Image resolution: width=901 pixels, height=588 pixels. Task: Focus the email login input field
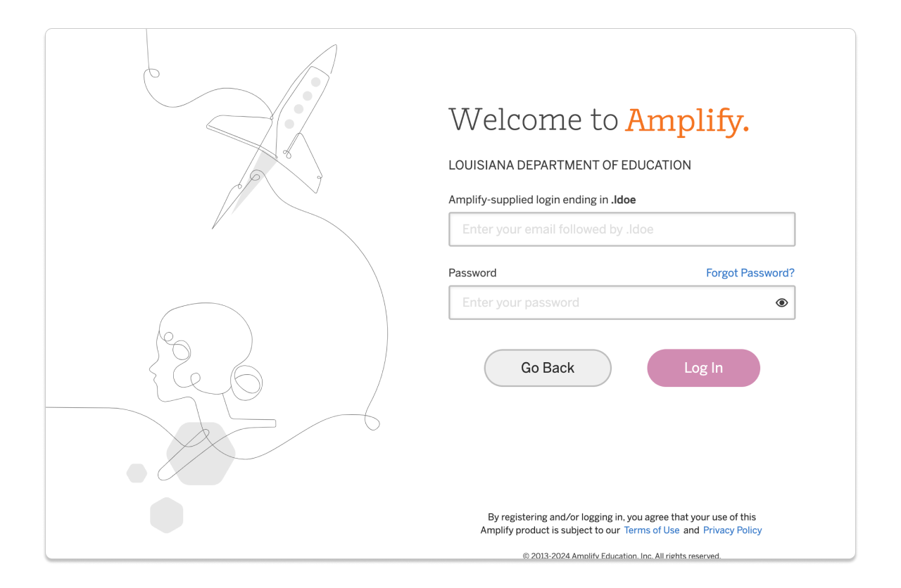click(x=622, y=229)
